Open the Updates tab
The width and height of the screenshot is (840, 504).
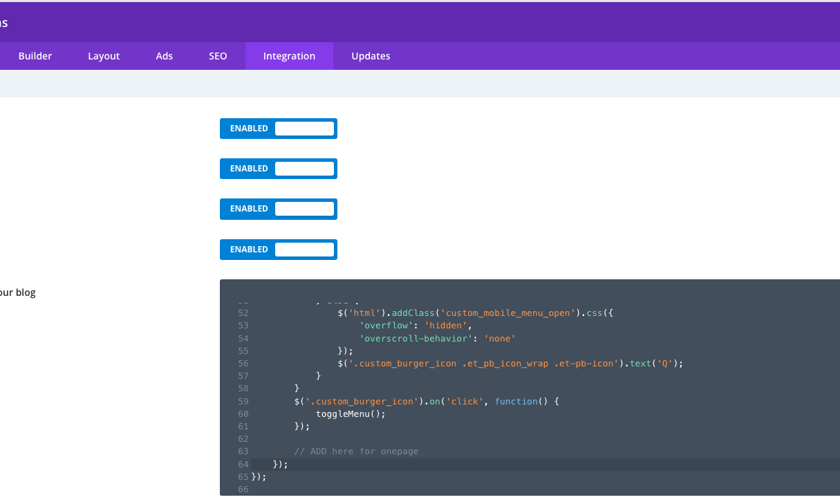tap(371, 56)
